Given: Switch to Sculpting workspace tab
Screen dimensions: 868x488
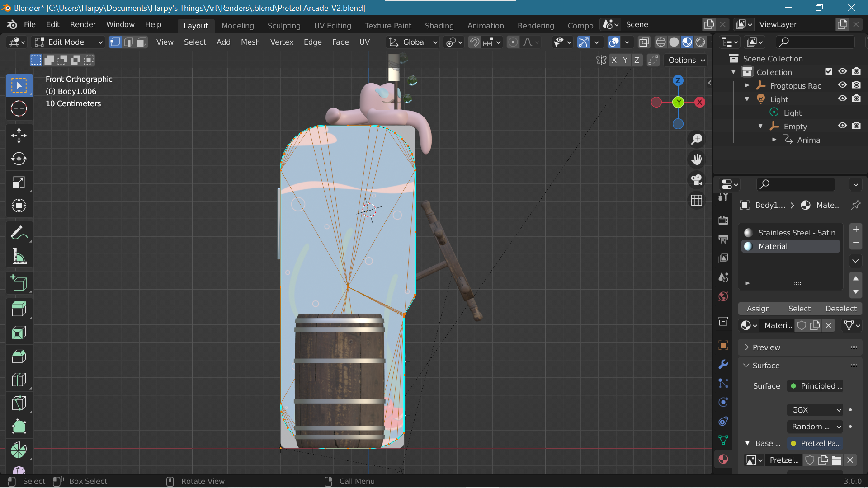Looking at the screenshot, I should coord(284,26).
